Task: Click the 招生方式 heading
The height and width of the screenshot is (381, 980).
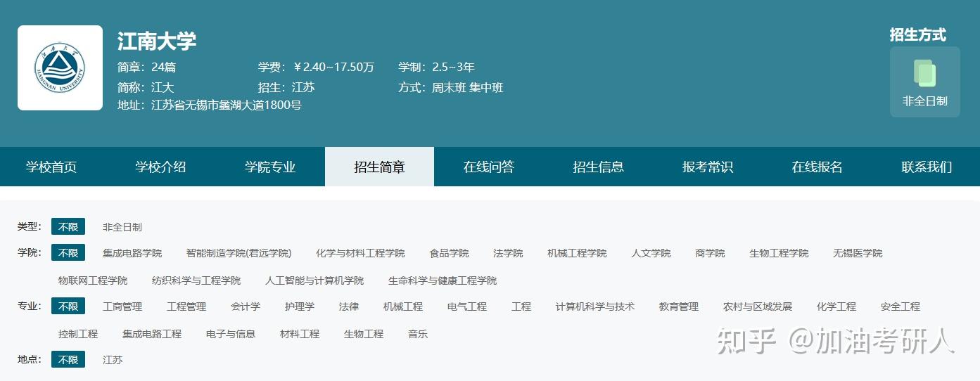Action: pos(918,34)
